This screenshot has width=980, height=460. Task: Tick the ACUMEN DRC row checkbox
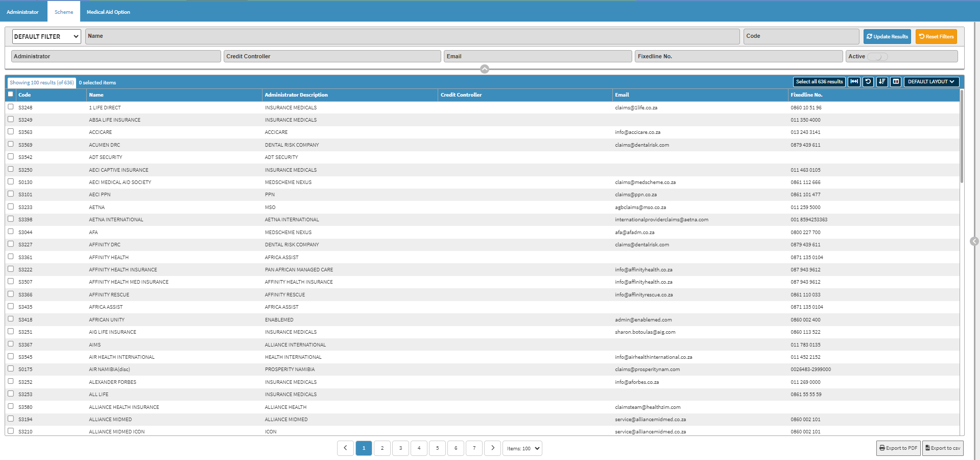(x=10, y=144)
